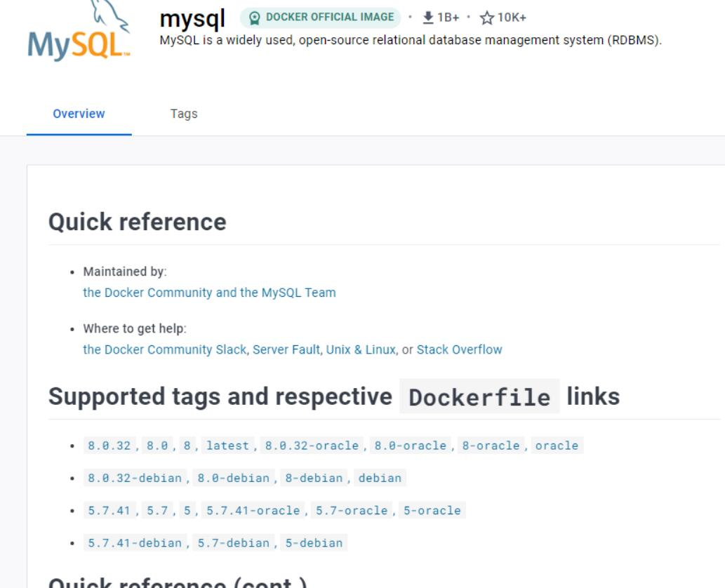Click the 1B+ downloads count text
Image resolution: width=725 pixels, height=588 pixels.
(x=448, y=18)
